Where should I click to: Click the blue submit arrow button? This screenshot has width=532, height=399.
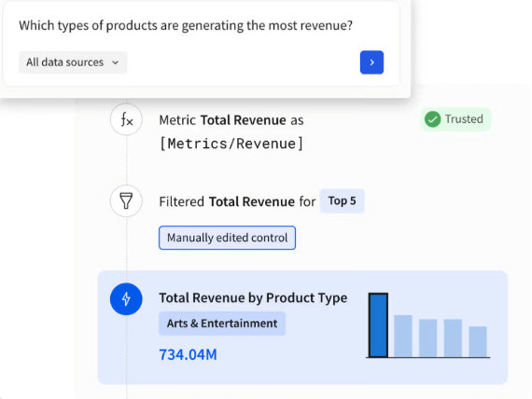371,62
